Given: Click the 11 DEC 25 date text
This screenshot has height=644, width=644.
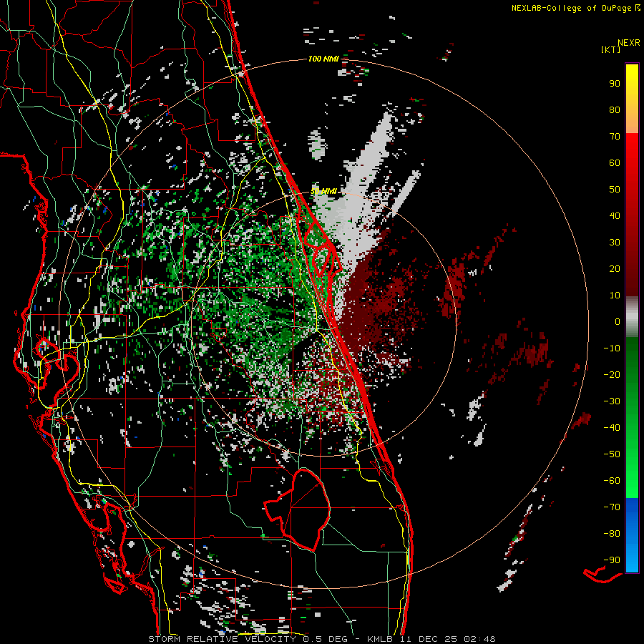Looking at the screenshot, I should 427,639.
